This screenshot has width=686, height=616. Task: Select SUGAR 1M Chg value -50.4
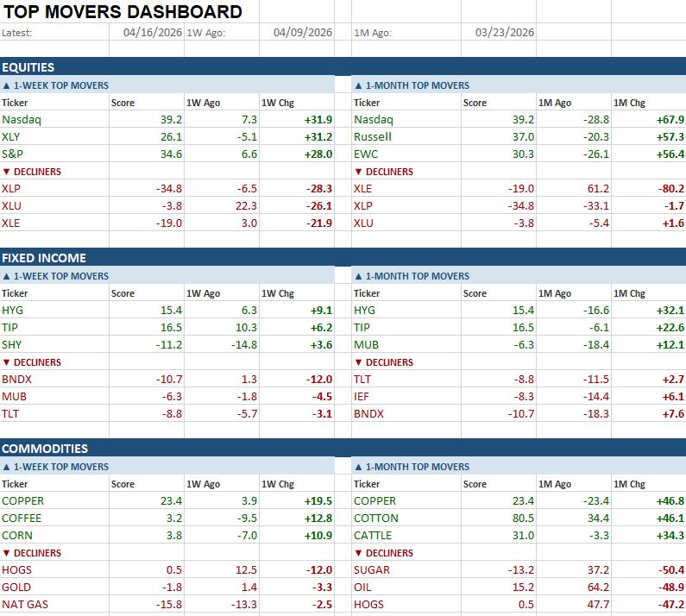[649, 570]
